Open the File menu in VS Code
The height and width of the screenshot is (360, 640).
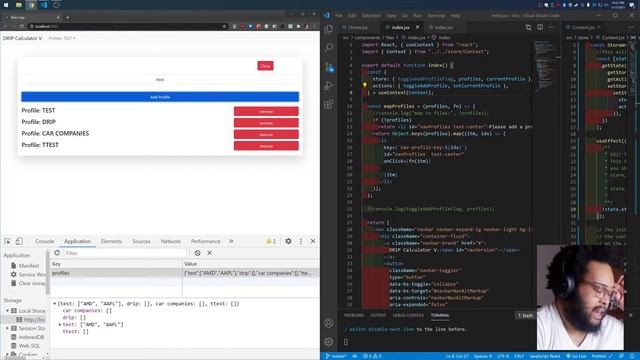pos(339,16)
